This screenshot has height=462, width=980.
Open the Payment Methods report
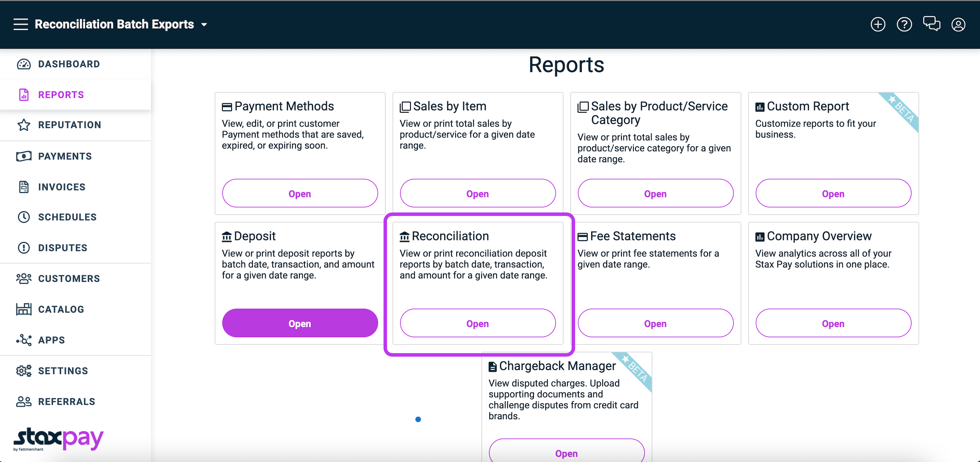[x=300, y=193]
